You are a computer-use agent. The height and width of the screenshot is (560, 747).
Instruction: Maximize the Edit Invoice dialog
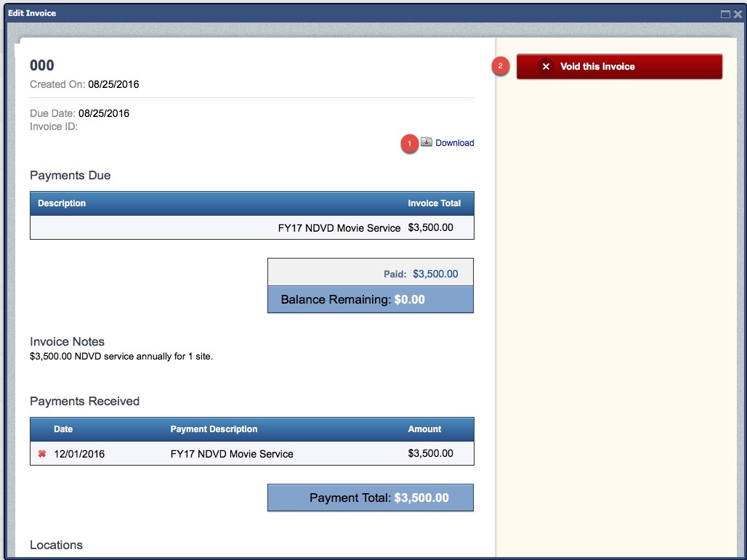click(x=725, y=14)
